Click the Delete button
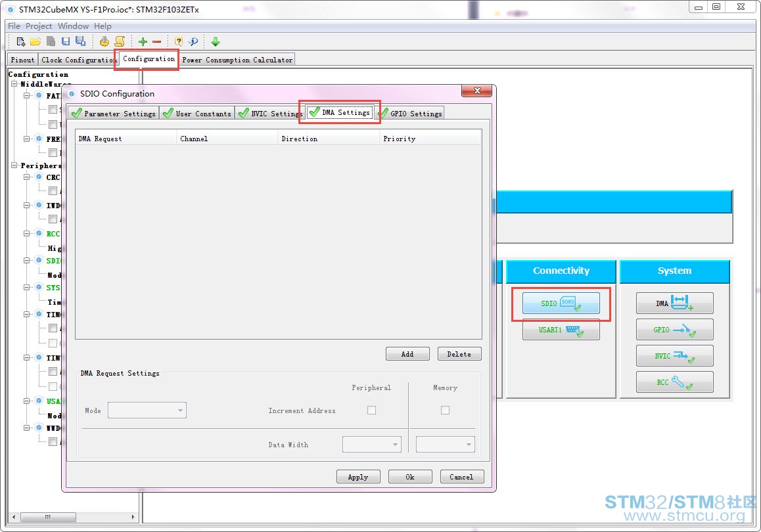The image size is (761, 532). pyautogui.click(x=459, y=354)
